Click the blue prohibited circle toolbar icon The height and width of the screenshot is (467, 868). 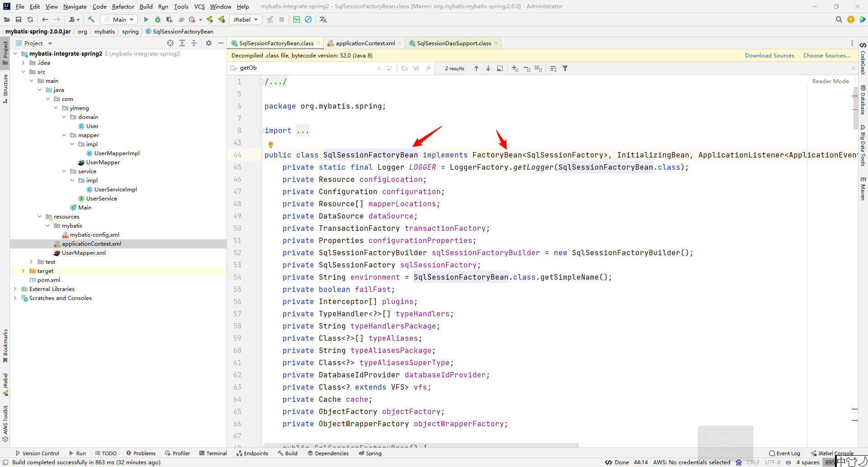(308, 19)
